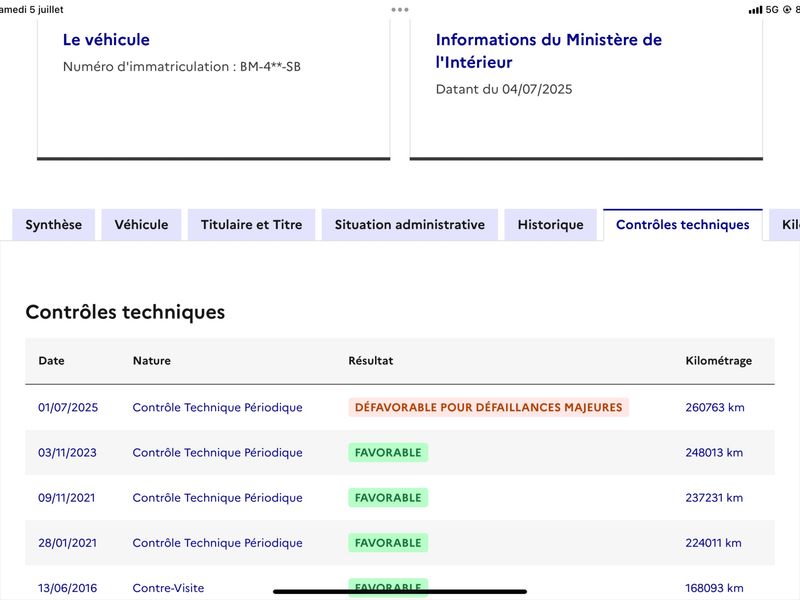Click the Kilométrage column header
Viewport: 800px width, 600px height.
(719, 361)
